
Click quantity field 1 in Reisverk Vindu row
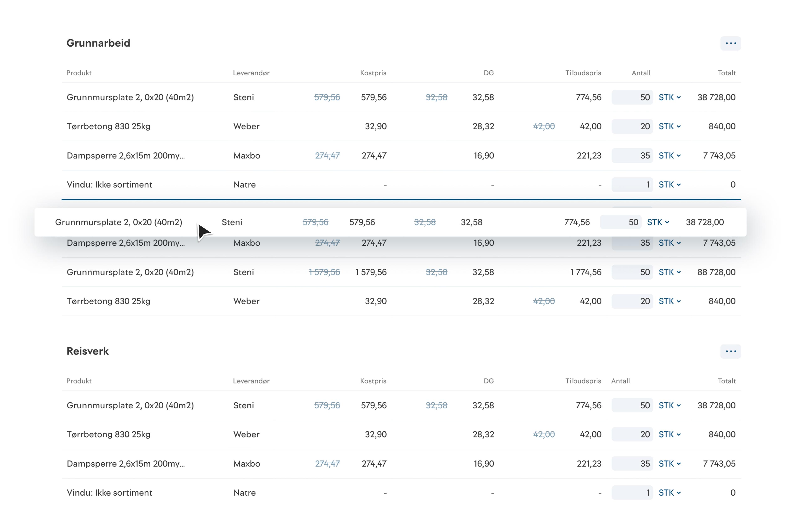tap(632, 493)
